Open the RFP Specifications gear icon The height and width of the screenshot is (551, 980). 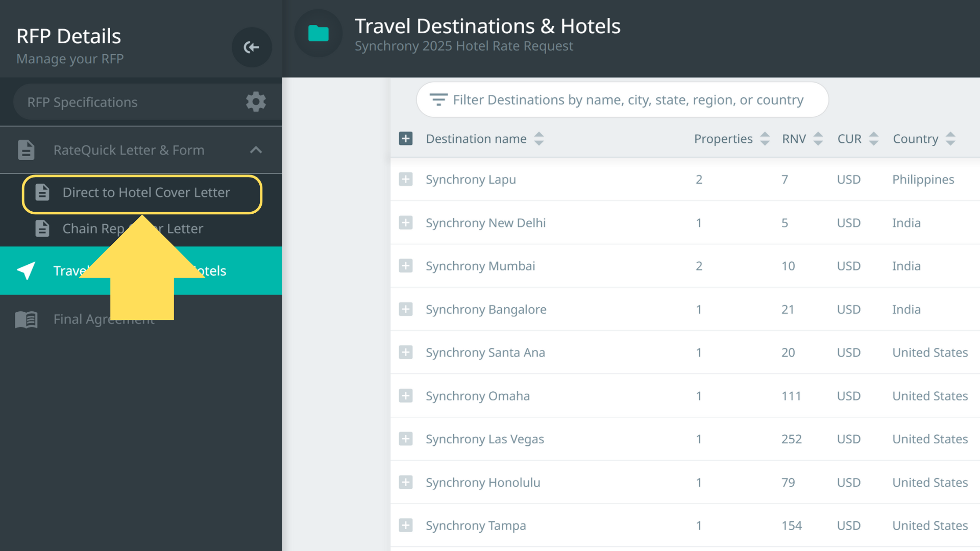[256, 102]
